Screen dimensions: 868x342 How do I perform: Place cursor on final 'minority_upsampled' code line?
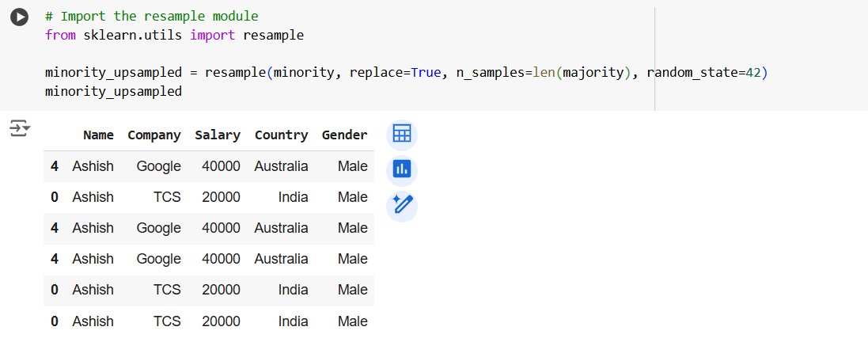click(113, 92)
